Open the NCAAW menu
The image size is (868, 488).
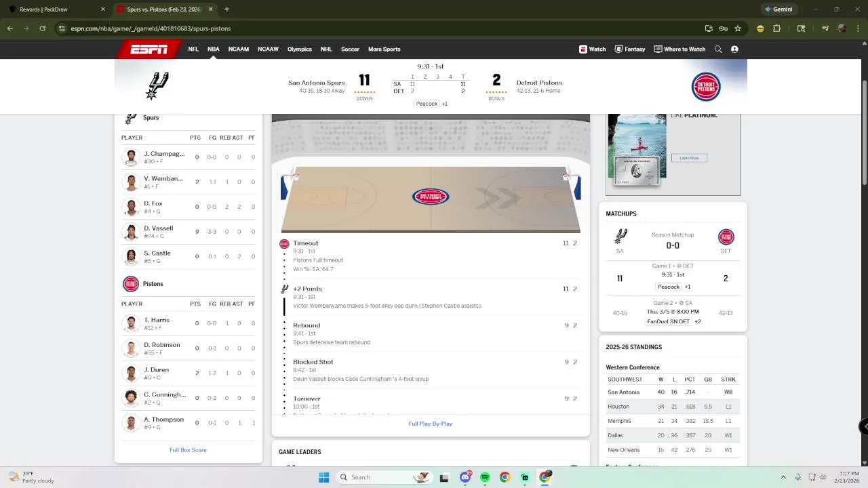(268, 49)
